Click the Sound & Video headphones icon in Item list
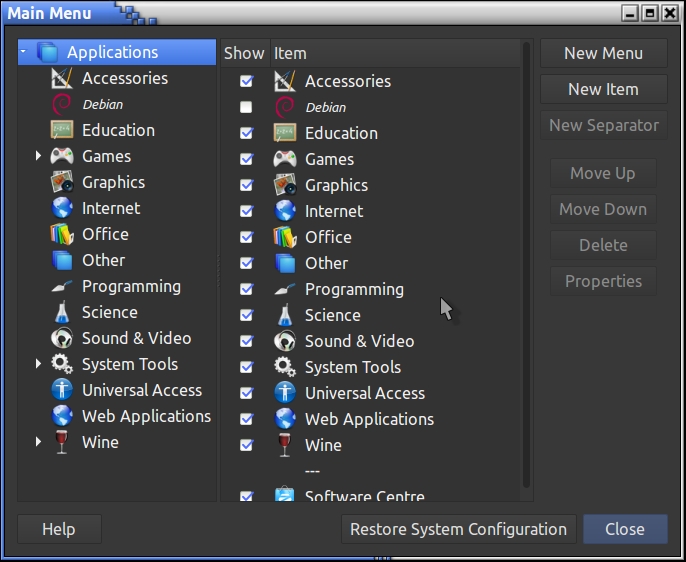 285,341
